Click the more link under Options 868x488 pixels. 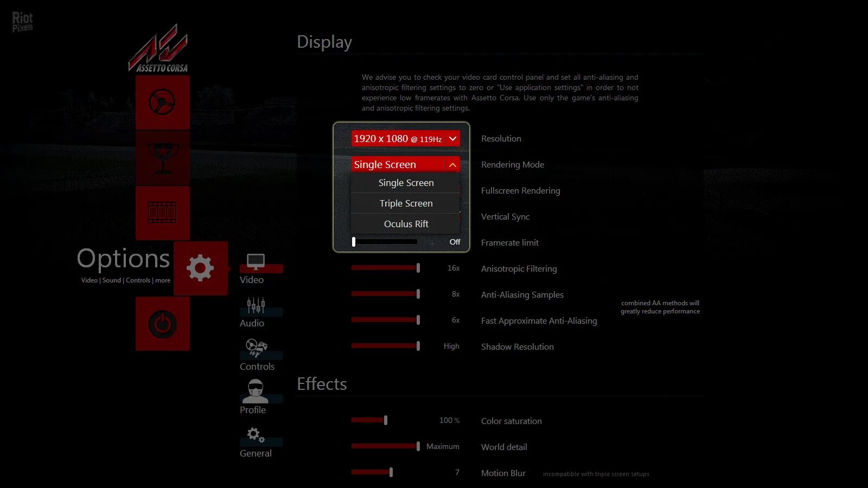[x=163, y=280]
